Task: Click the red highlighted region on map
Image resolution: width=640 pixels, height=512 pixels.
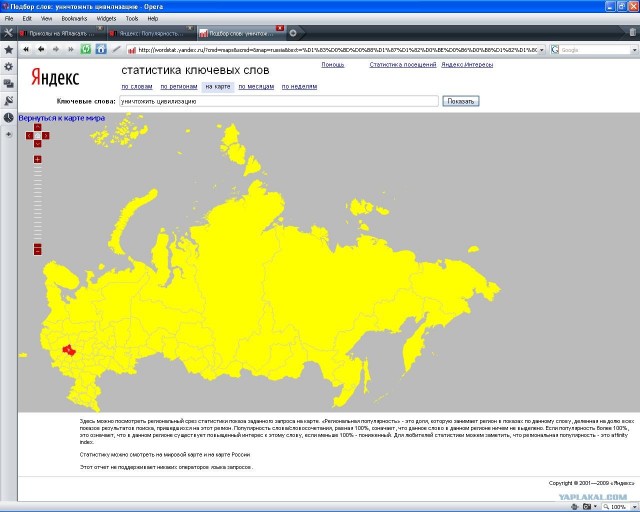Action: (x=69, y=350)
